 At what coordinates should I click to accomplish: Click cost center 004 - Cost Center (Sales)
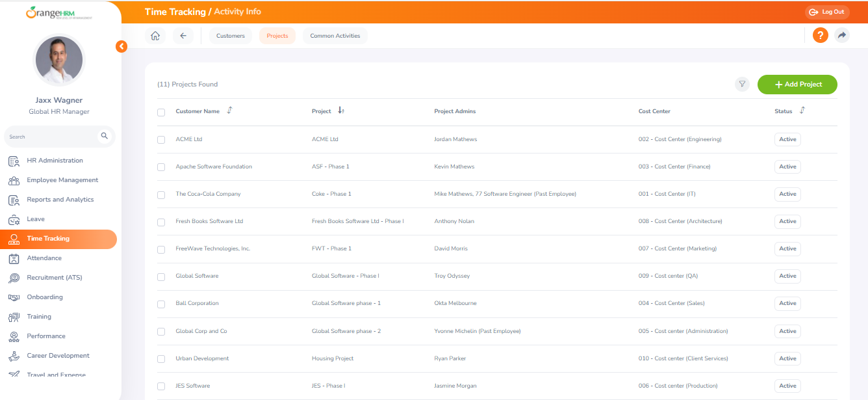[x=672, y=303]
